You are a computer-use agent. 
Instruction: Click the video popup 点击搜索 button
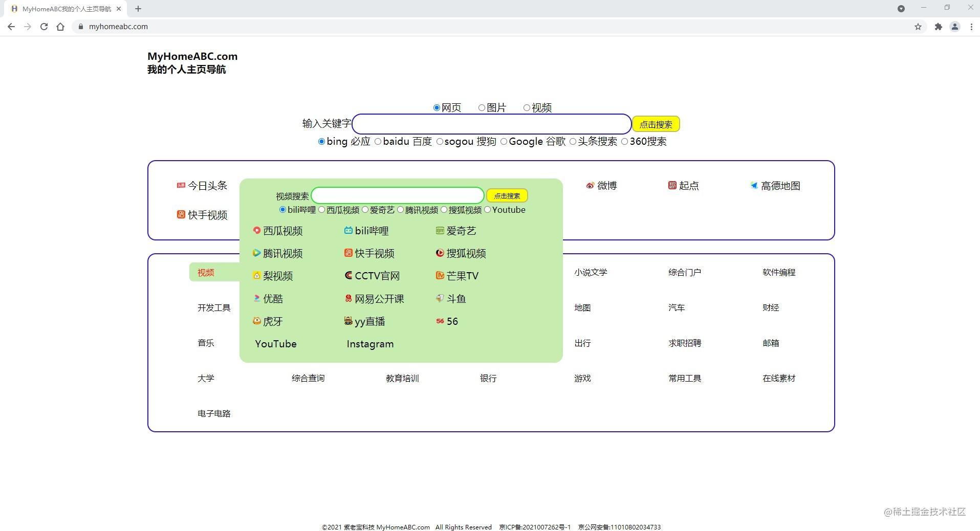(x=507, y=195)
